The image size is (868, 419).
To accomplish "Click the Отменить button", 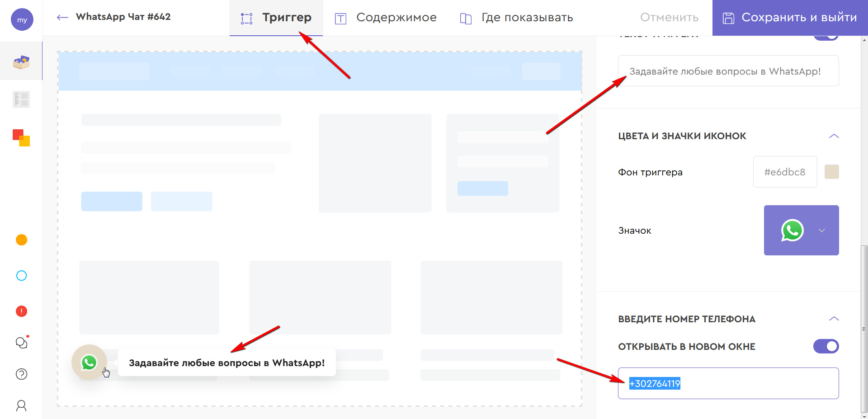I will 669,18.
